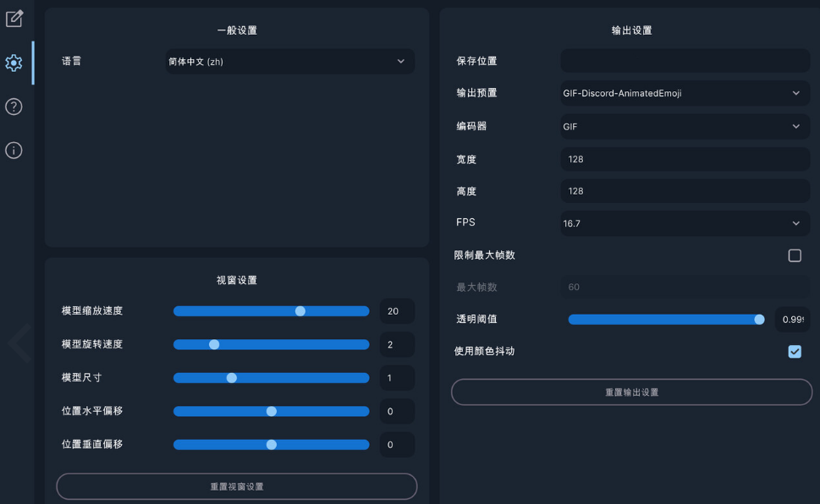Click the 模型尺寸 value box
This screenshot has width=820, height=504.
[x=397, y=378]
